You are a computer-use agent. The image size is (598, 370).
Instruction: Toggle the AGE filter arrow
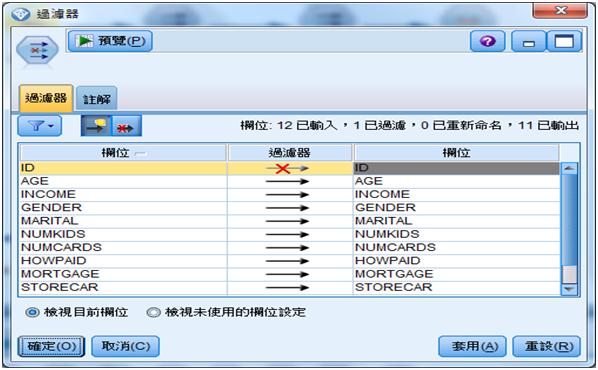click(288, 182)
